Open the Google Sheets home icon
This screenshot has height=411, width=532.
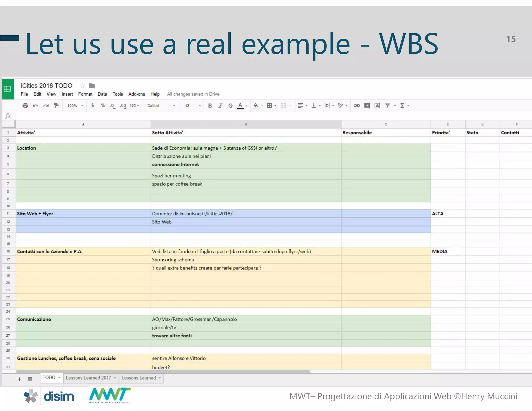point(8,89)
